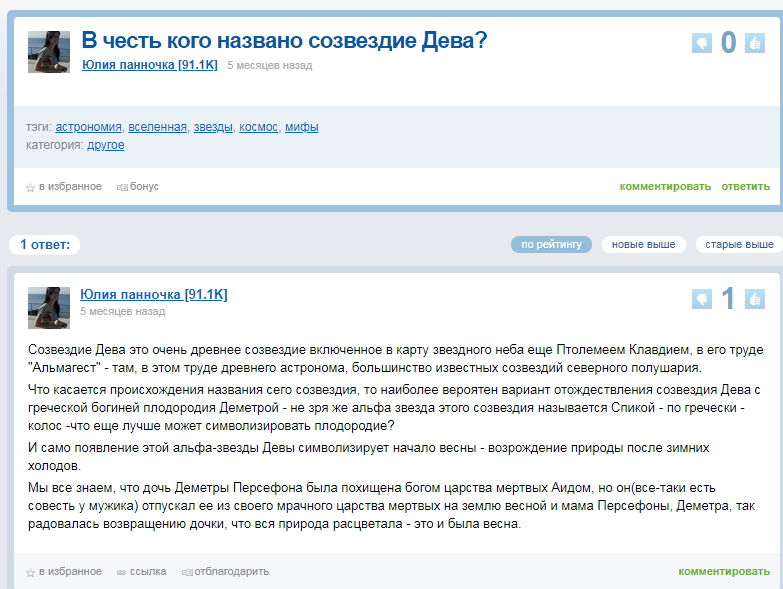The image size is (783, 589).
Task: Click the paragraph starting Мы все знаем
Action: pyautogui.click(x=392, y=506)
